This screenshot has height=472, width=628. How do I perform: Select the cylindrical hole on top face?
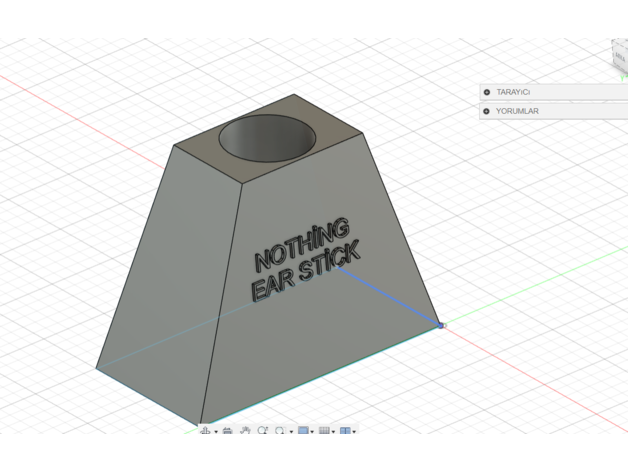click(267, 138)
